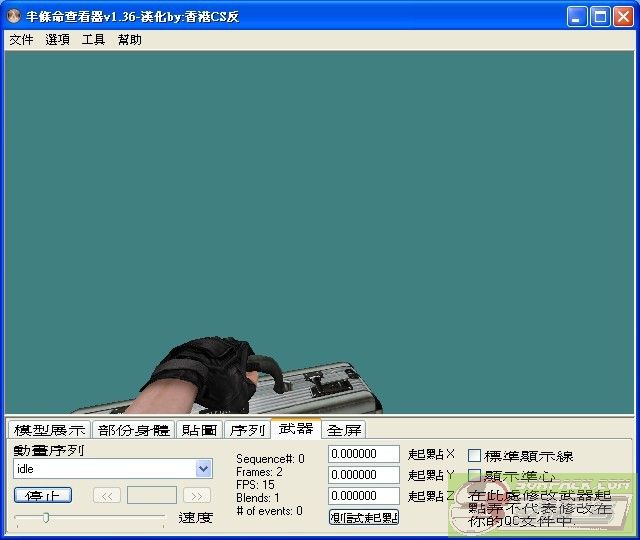
Task: Switch to the 部份身體 tab
Action: pyautogui.click(x=133, y=430)
